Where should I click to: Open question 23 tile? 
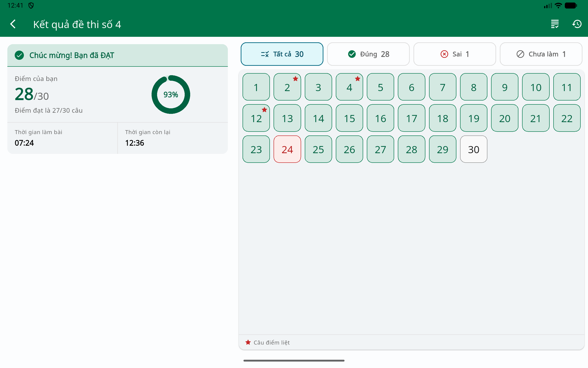pos(256,149)
